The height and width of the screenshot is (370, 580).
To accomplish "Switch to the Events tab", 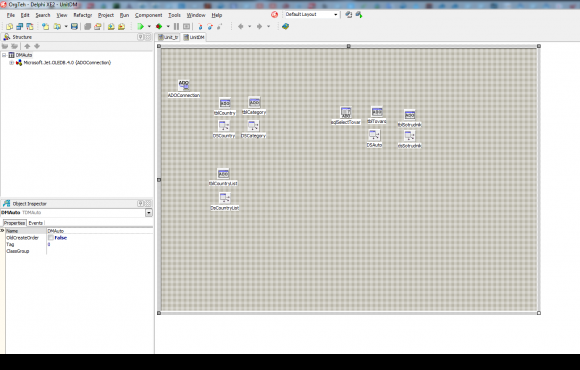I will (36, 223).
